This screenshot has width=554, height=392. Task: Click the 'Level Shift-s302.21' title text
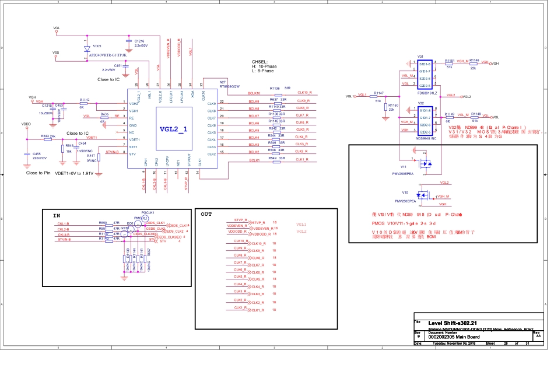453,323
